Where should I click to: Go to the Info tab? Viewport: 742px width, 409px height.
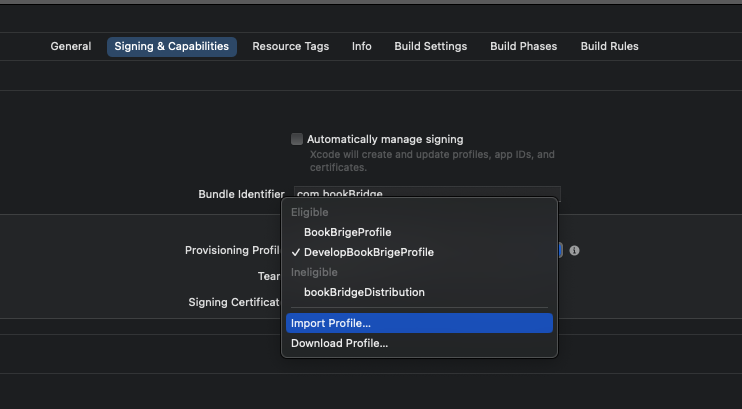point(361,46)
